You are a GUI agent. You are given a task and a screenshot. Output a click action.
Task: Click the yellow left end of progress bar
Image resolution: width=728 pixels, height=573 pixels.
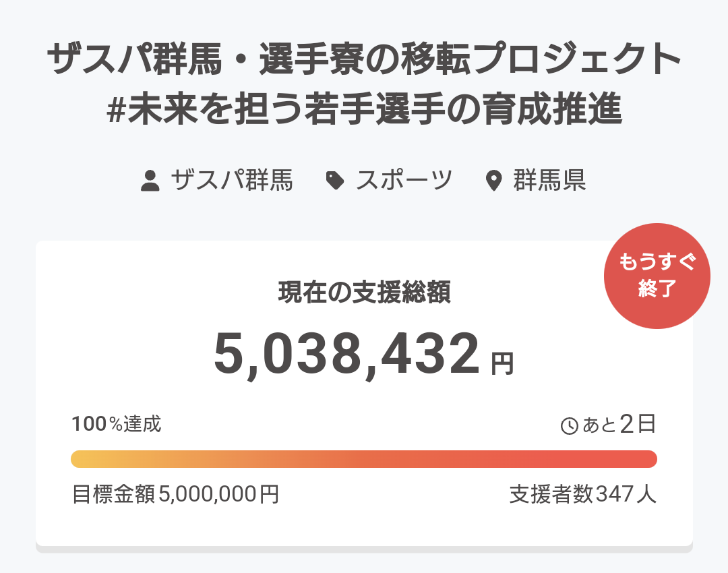pos(84,459)
